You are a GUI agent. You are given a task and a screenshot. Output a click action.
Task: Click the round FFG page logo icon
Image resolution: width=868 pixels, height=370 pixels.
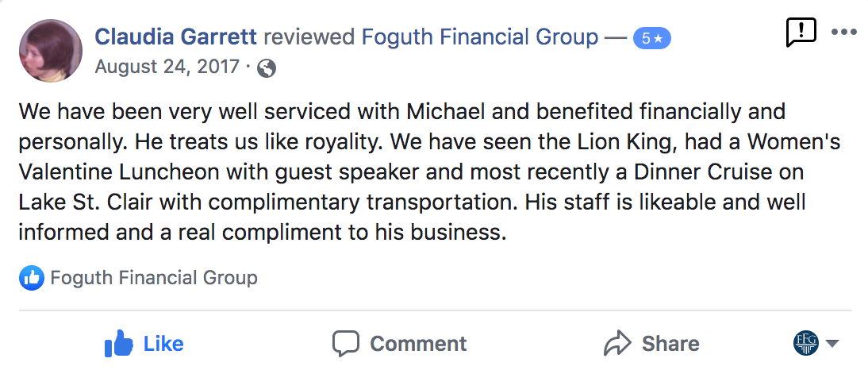tap(805, 343)
